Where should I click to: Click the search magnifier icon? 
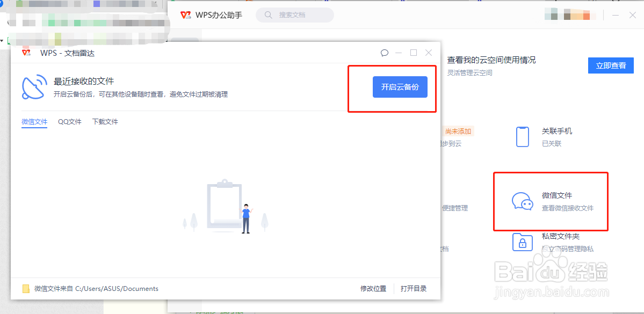pos(269,15)
